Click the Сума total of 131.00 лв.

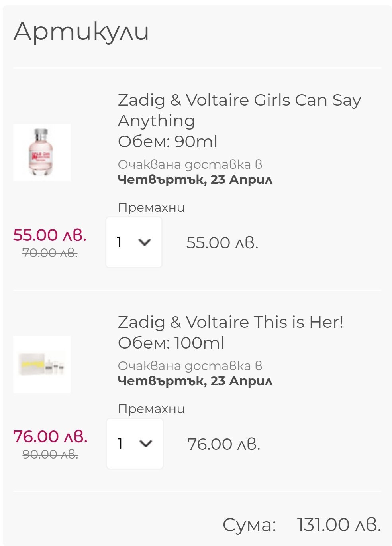tap(339, 524)
